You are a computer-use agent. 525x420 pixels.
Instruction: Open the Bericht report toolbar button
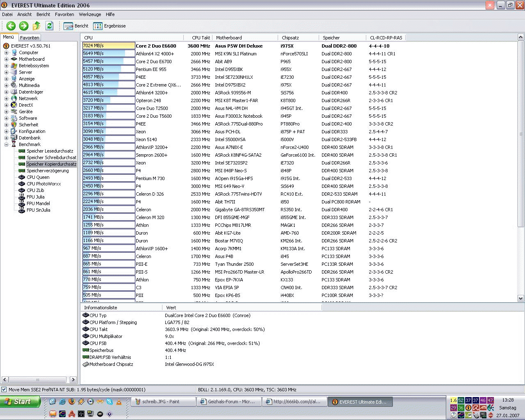pyautogui.click(x=76, y=26)
